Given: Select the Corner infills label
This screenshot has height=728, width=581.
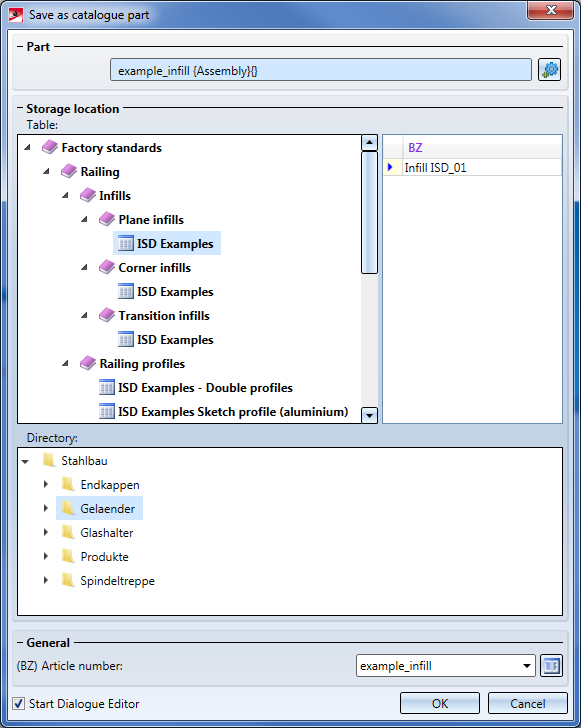Looking at the screenshot, I should [155, 267].
